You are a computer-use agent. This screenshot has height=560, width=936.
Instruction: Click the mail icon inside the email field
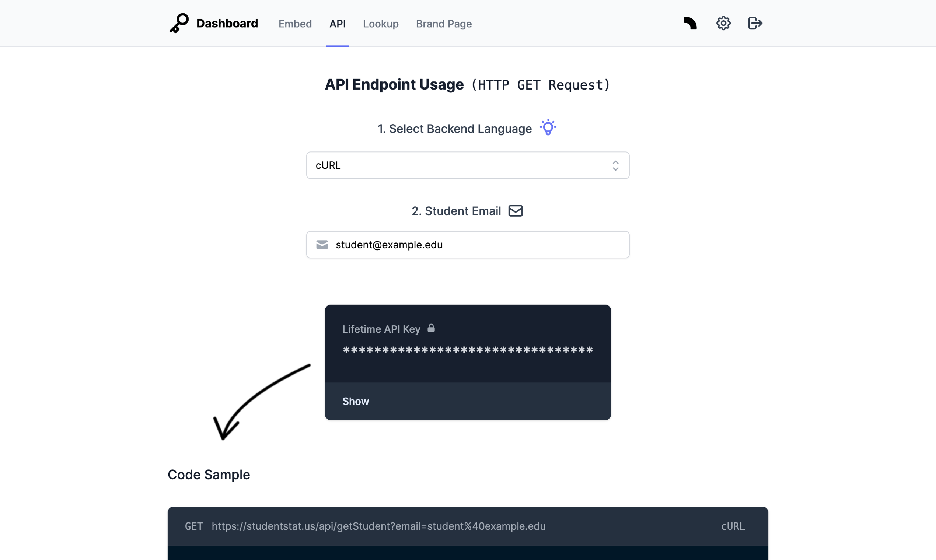pos(322,245)
